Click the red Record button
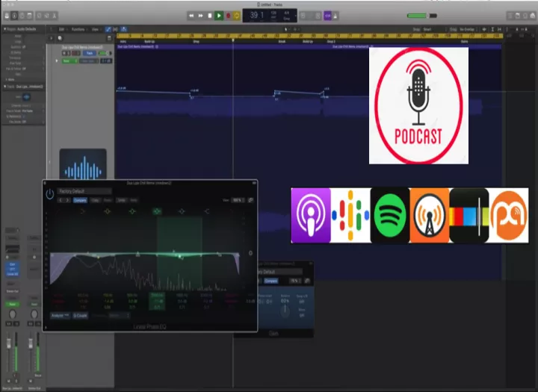The image size is (538, 392). point(228,16)
